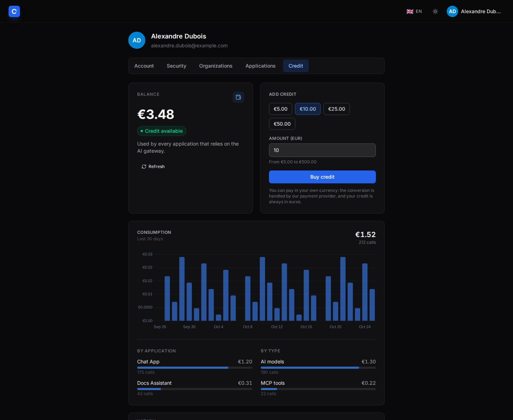Switch to the Security tab

click(176, 66)
